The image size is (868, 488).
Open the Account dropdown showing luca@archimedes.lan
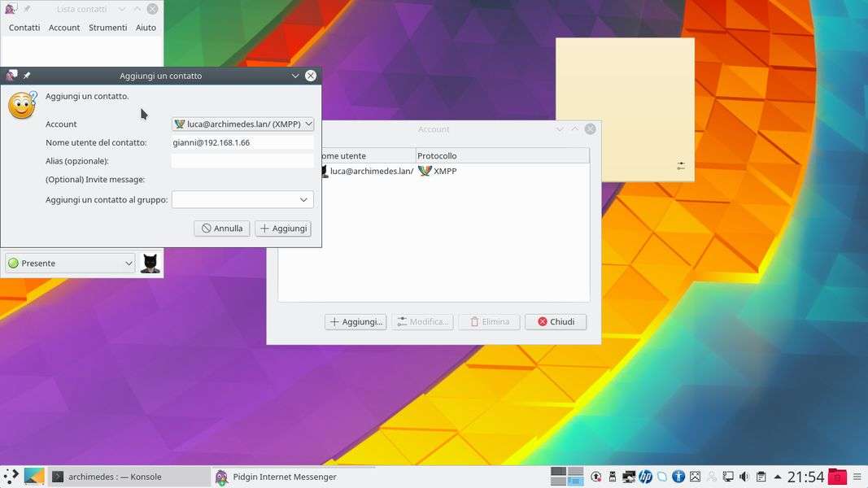coord(242,124)
